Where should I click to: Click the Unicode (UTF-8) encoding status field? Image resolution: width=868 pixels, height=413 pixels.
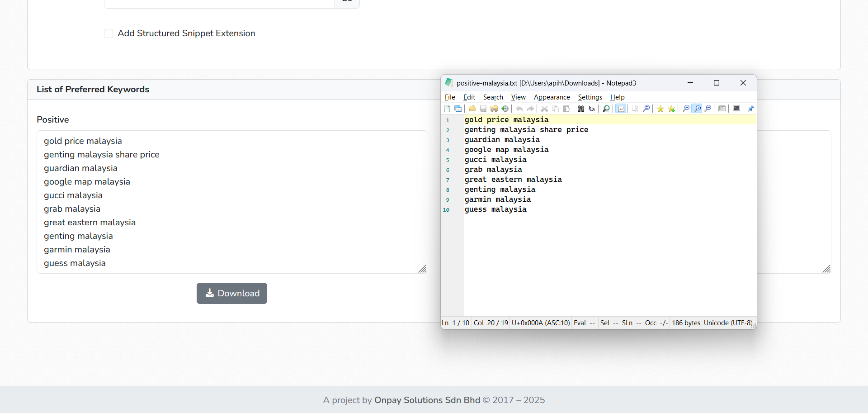click(727, 323)
